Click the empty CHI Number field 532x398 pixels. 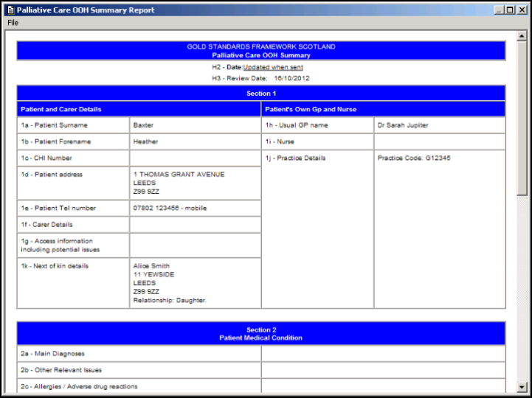(195, 158)
